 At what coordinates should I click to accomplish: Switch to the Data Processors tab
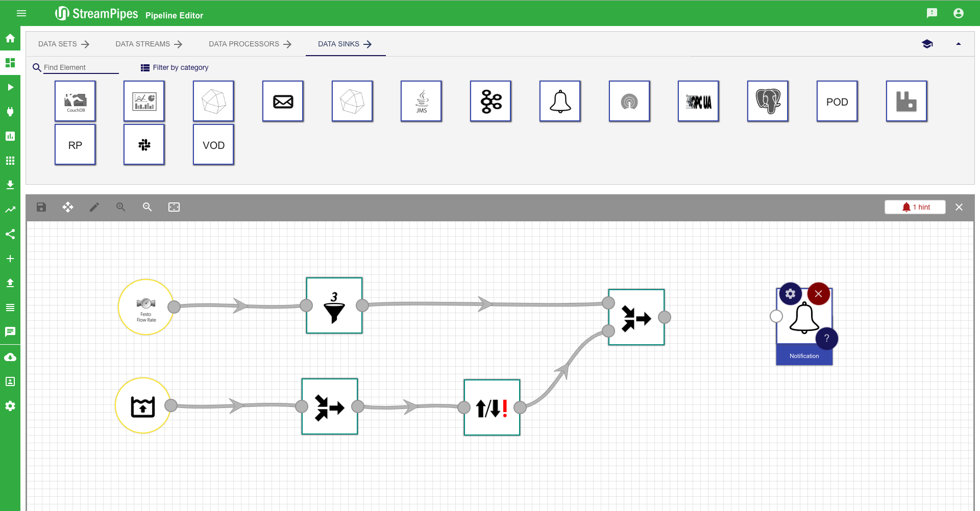(250, 44)
